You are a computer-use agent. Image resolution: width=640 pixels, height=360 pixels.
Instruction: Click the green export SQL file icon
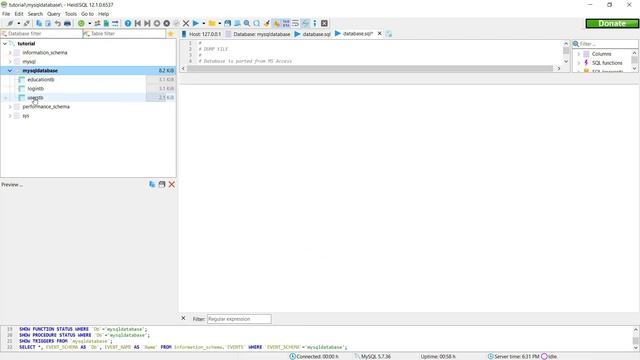(106, 24)
